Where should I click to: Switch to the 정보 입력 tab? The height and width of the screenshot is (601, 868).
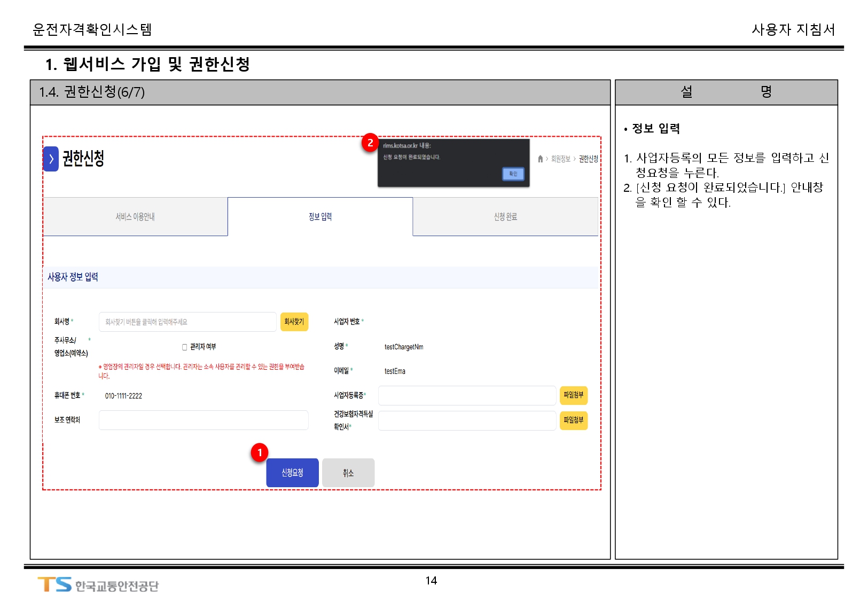point(320,216)
